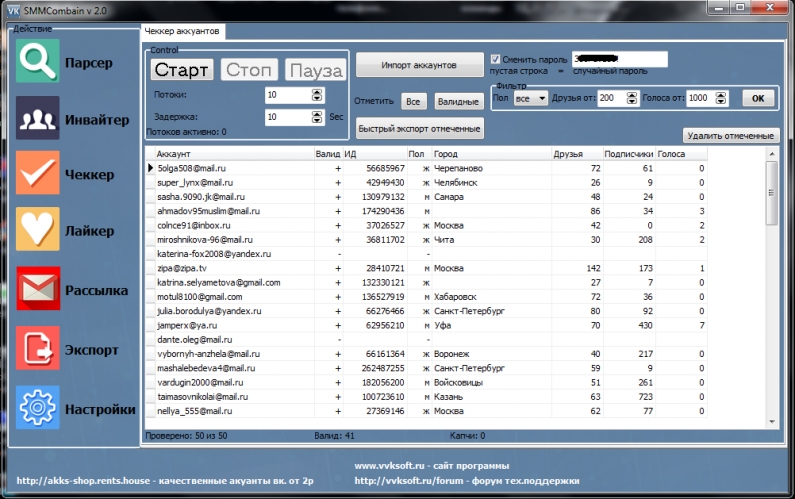The height and width of the screenshot is (499, 795).
Task: Mark all accounts with Все button
Action: 413,101
